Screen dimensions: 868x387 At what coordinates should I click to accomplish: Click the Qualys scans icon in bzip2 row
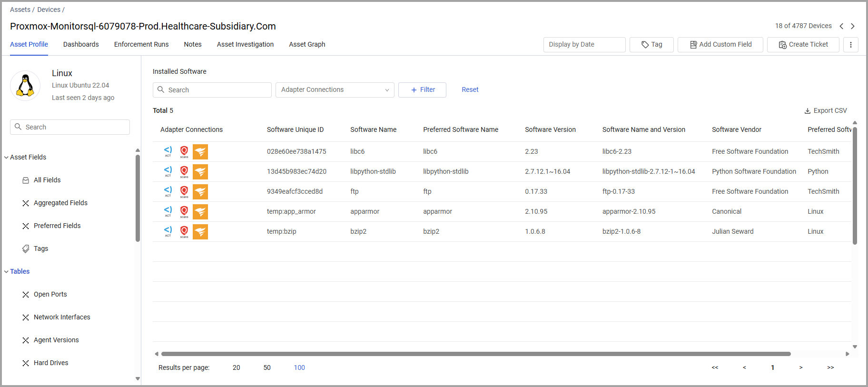[184, 231]
